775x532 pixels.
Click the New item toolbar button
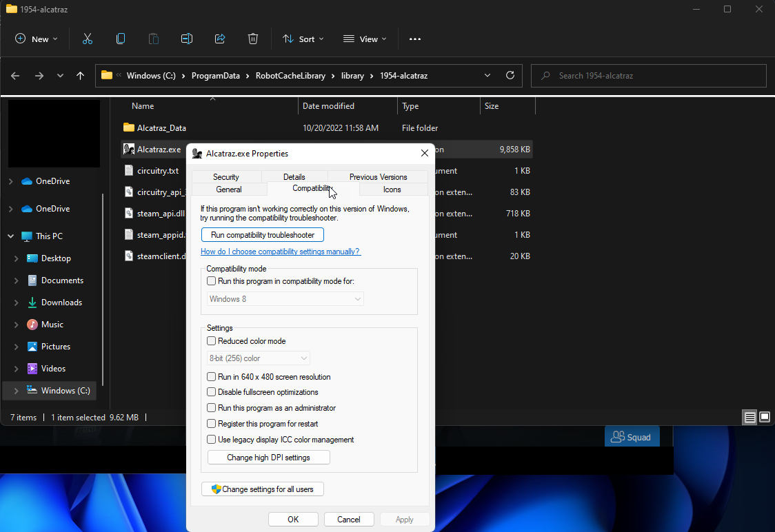coord(36,39)
